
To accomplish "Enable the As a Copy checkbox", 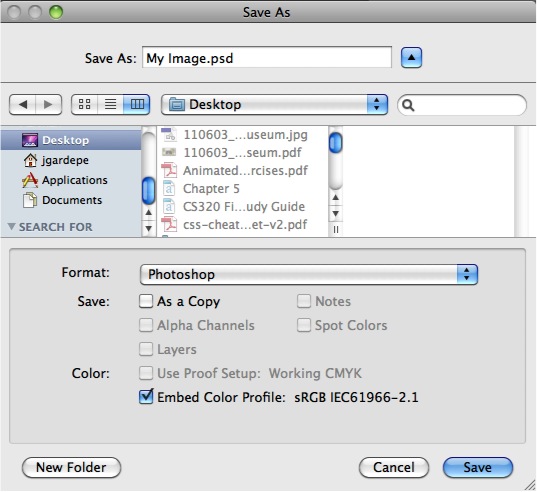I will [146, 301].
